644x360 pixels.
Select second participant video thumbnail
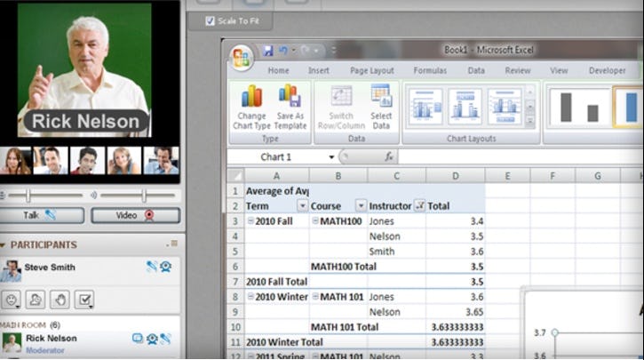coord(51,161)
